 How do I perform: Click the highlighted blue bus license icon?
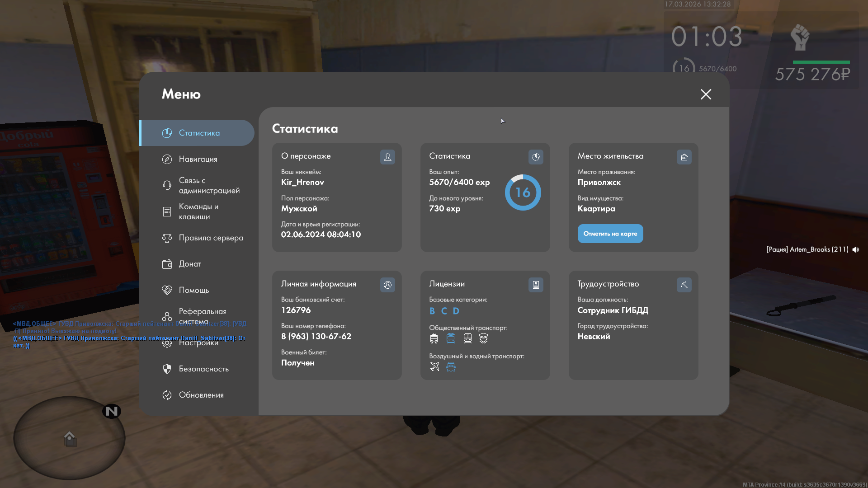451,338
